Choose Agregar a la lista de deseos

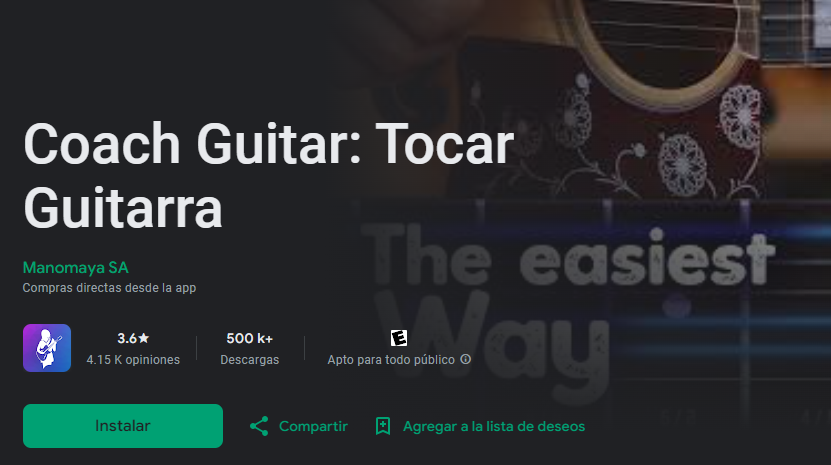click(x=494, y=426)
